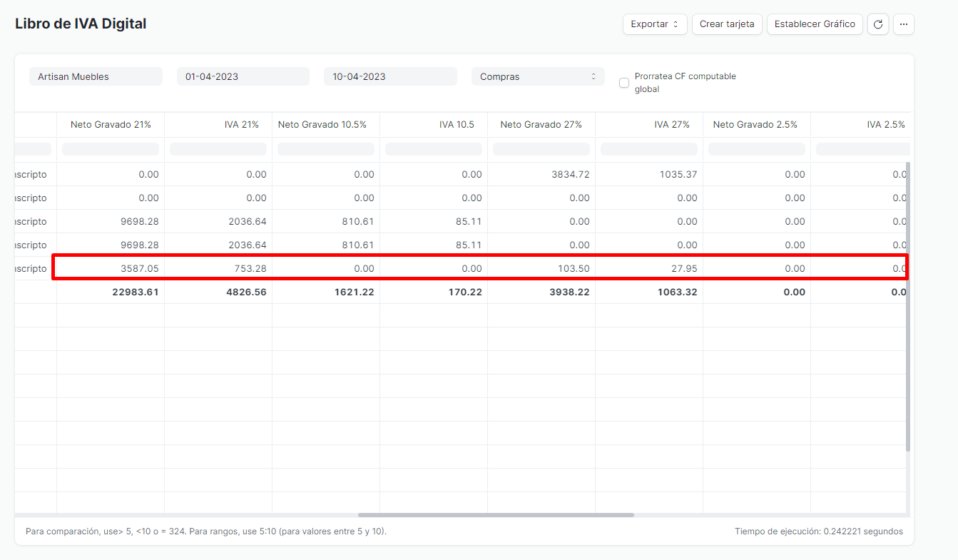Click the Neto Gravado 27% column header
This screenshot has width=958, height=560.
541,124
